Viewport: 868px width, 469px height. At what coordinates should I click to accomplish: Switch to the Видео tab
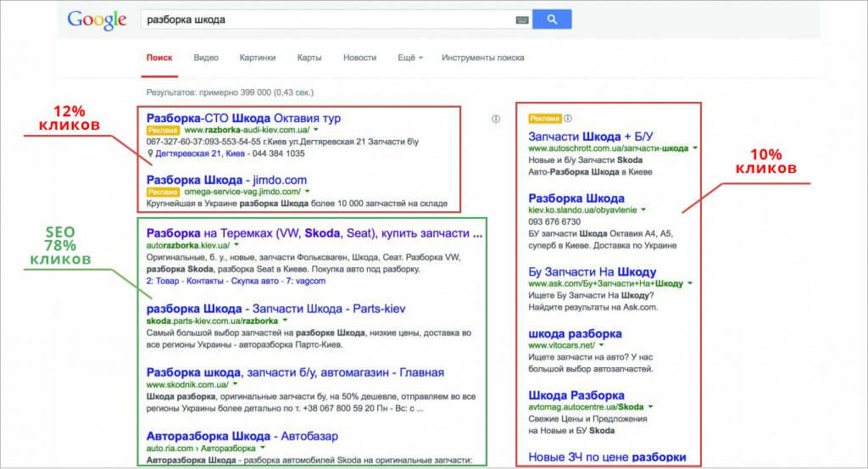tap(206, 58)
